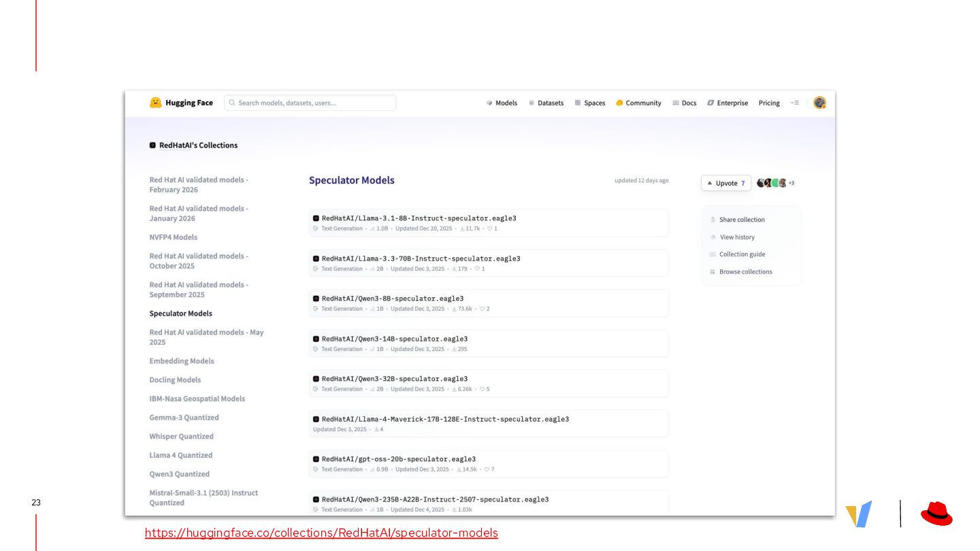This screenshot has height=551, width=980.
Task: Open the gpt-oss-20b-speculator.eagle3 model
Action: pos(489,464)
